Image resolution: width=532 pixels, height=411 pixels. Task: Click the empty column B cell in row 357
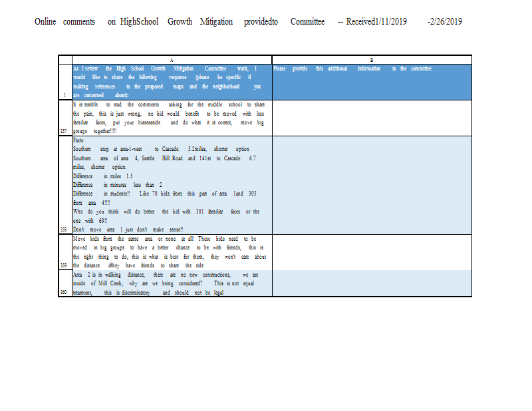372,118
